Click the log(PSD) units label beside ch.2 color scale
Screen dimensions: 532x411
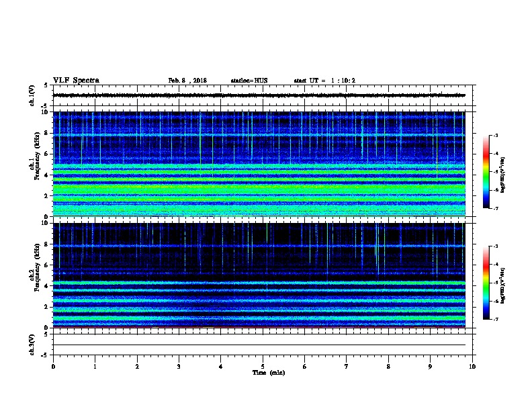point(502,286)
